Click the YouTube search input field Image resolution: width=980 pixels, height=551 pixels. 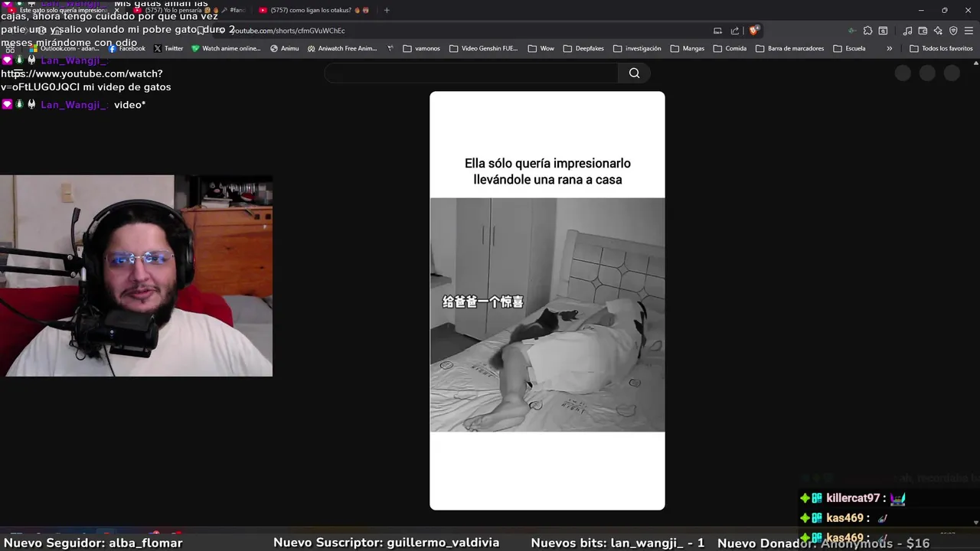click(471, 73)
